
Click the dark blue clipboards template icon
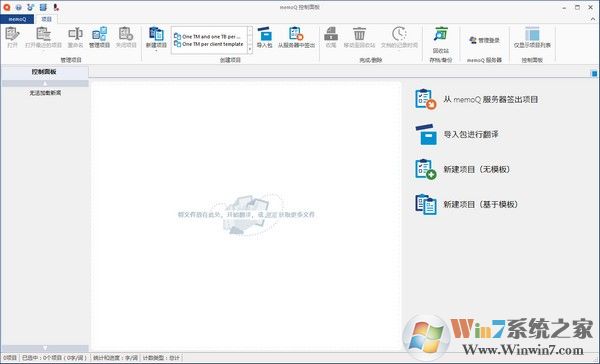tap(426, 204)
